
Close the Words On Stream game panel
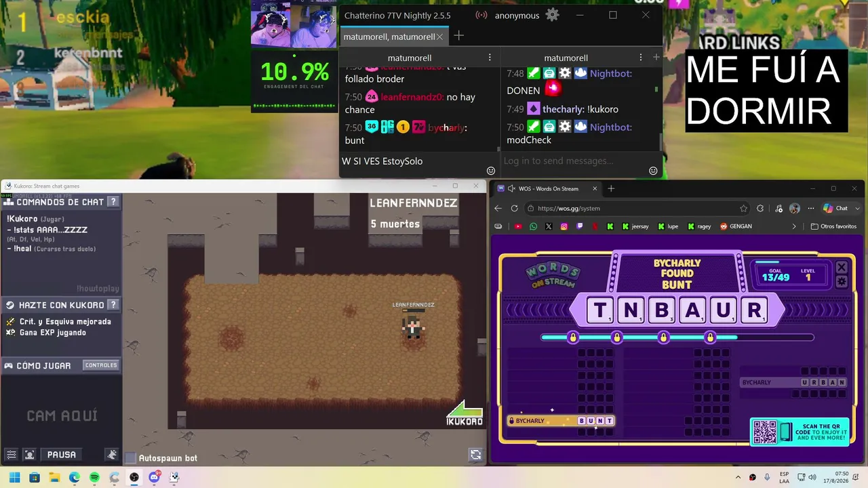842,267
